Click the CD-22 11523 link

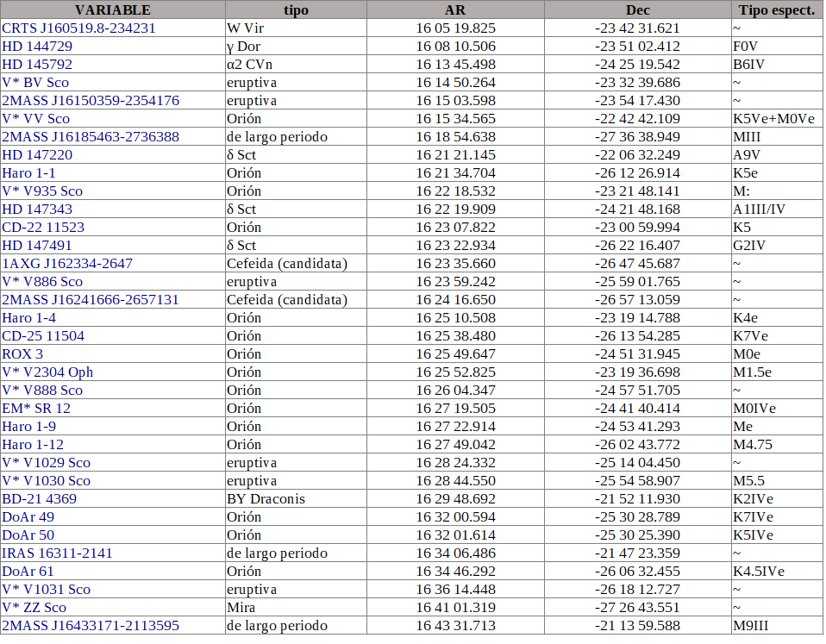click(43, 227)
